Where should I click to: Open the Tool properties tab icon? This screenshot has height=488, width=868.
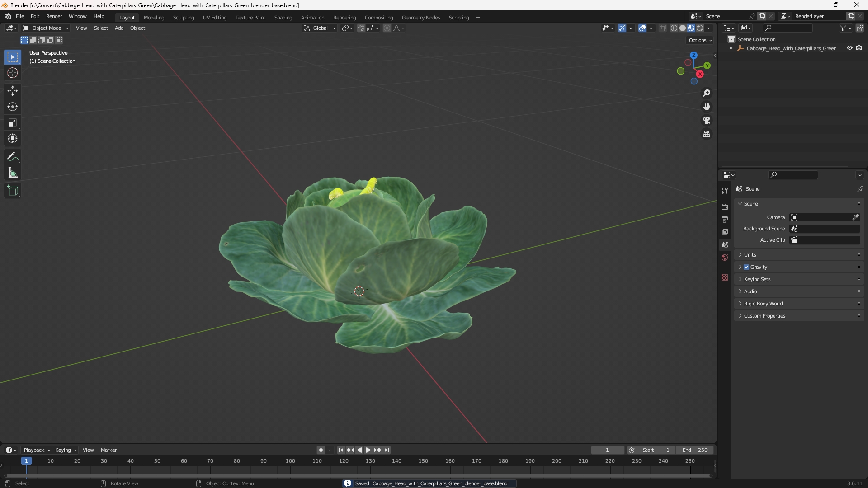725,191
